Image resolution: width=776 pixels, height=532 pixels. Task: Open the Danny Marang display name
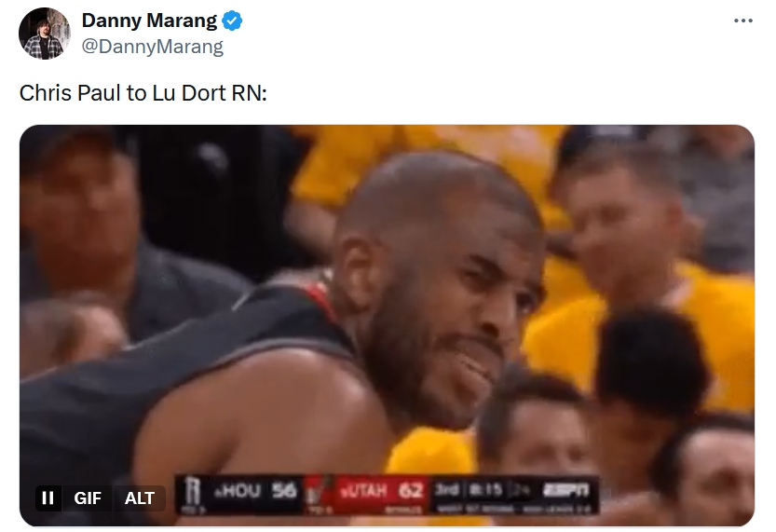(x=149, y=20)
